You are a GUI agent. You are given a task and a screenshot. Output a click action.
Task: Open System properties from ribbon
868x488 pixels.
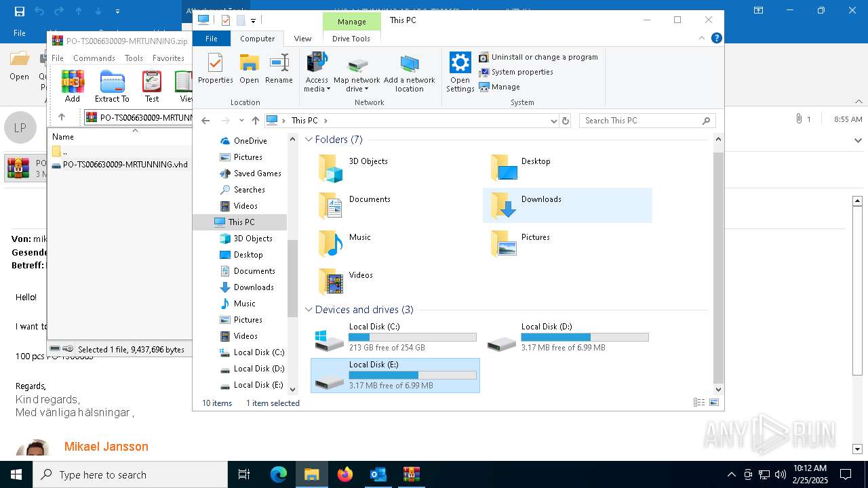point(516,72)
